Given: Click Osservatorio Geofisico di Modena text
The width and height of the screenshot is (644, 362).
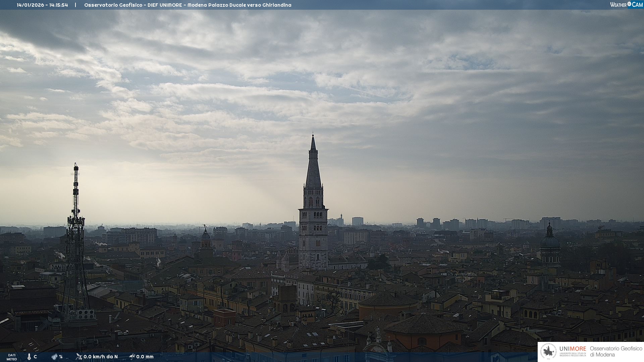Looking at the screenshot, I should tap(615, 352).
